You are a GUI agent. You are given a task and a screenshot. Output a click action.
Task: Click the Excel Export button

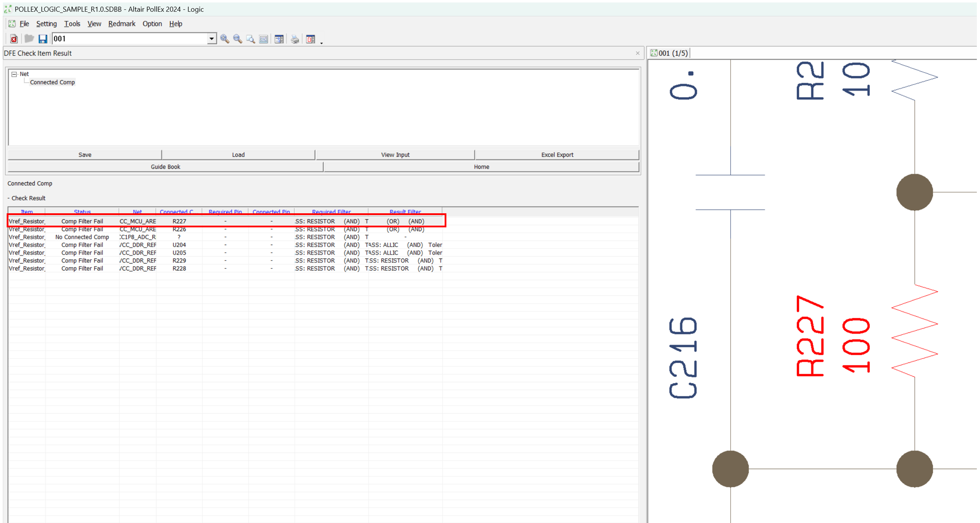[x=556, y=155]
